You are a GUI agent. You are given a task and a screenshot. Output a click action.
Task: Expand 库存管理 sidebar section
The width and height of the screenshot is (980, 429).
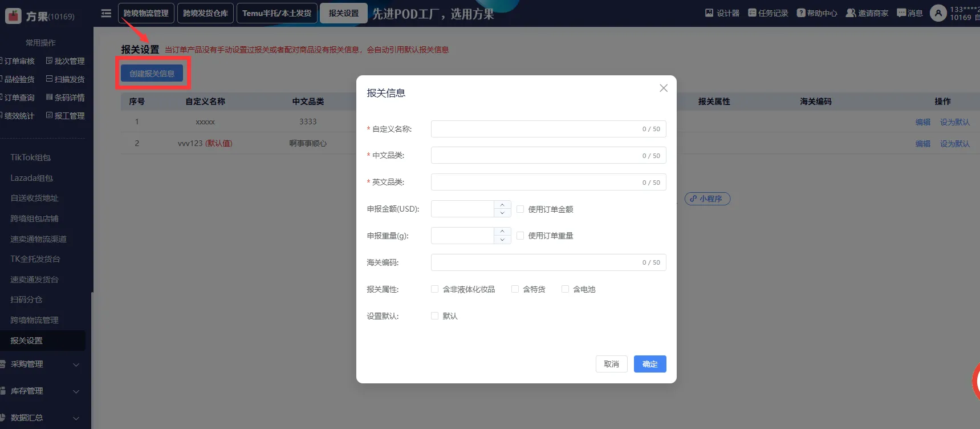(x=43, y=391)
